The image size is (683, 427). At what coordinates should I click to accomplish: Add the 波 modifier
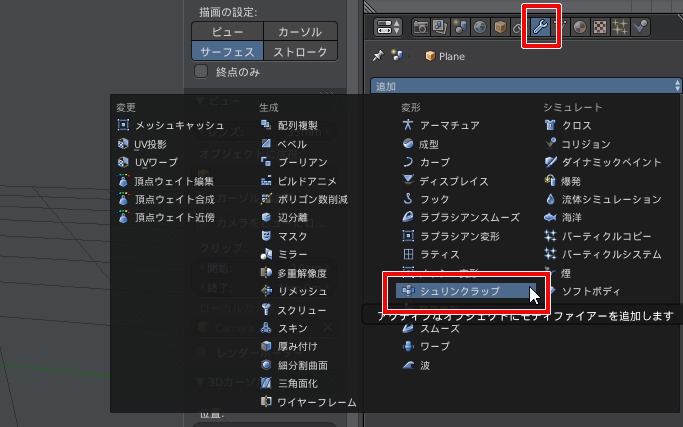click(x=416, y=365)
